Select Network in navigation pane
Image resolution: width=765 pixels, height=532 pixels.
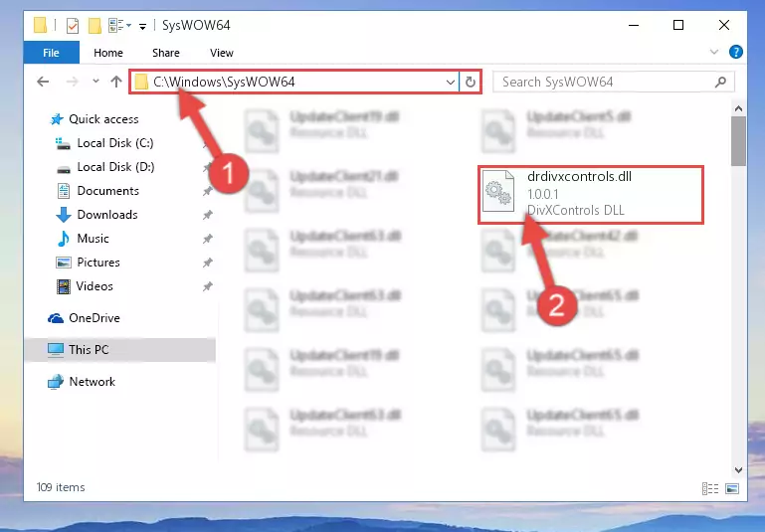pos(92,381)
